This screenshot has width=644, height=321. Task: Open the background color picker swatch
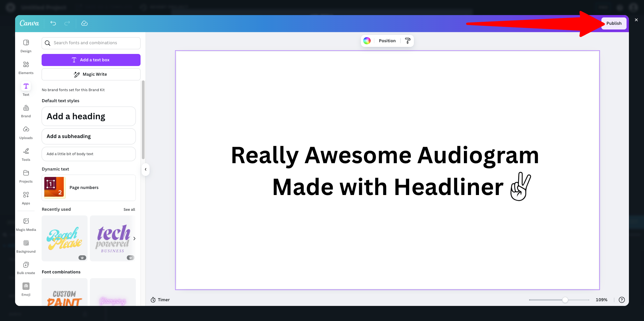[x=367, y=41]
